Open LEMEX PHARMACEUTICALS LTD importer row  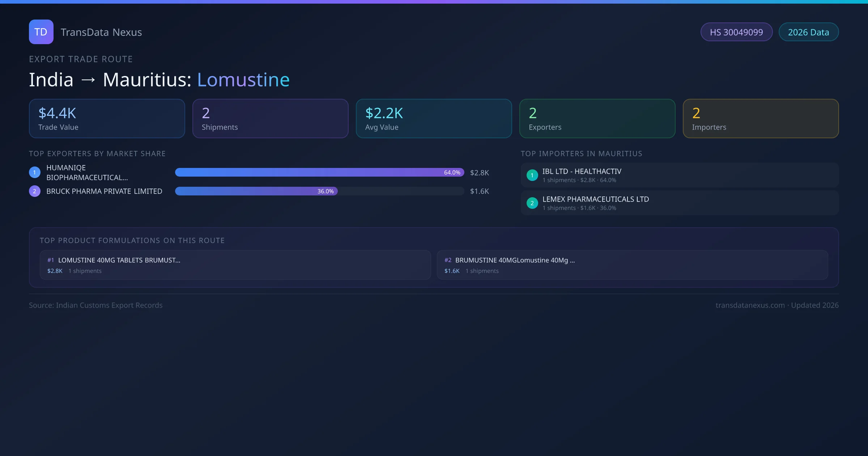pos(679,203)
